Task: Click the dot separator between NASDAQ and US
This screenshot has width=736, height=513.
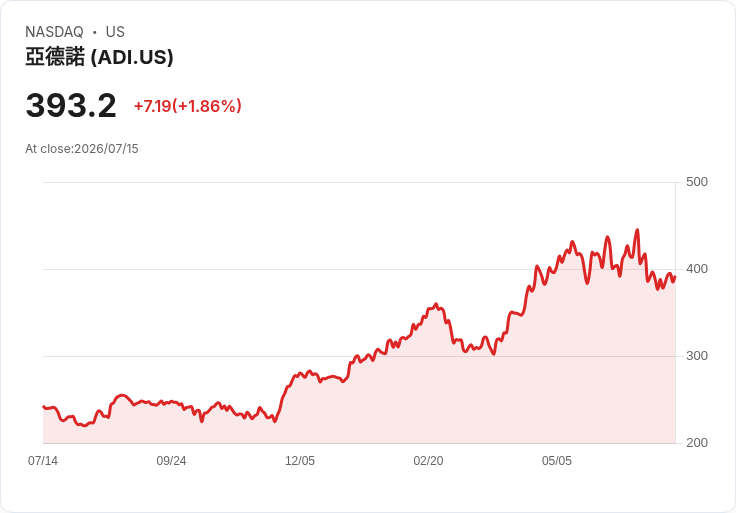Action: [x=95, y=32]
